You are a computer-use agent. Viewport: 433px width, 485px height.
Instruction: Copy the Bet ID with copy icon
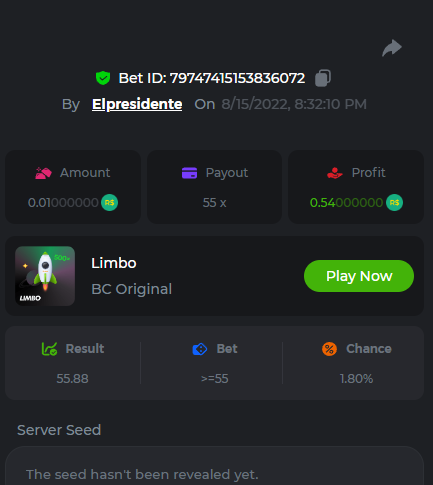pyautogui.click(x=323, y=78)
